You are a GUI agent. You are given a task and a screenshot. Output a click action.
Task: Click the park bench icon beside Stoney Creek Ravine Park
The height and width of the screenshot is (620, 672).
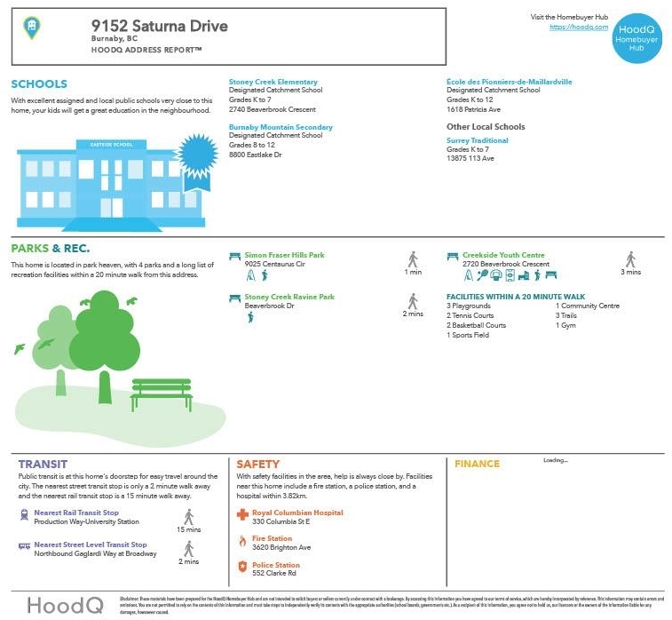coord(235,298)
